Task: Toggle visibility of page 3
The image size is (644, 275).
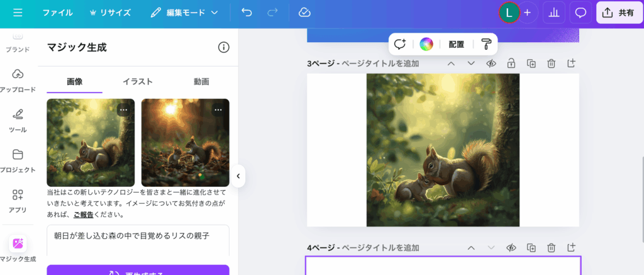Action: 491,64
